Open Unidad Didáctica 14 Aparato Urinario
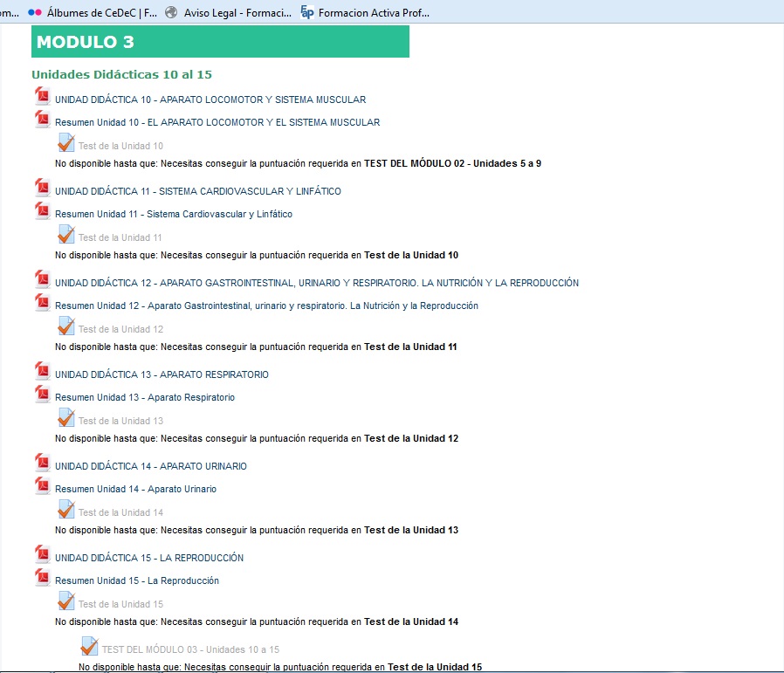The height and width of the screenshot is (673, 784). point(150,466)
